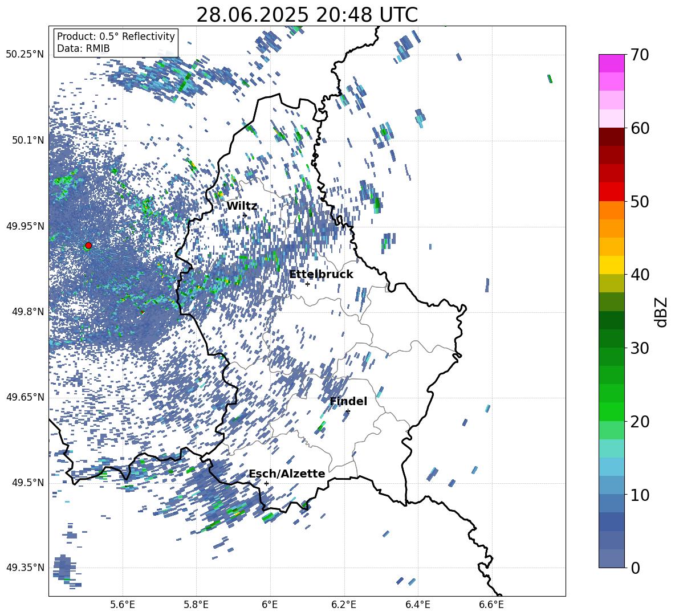
Task: Click the colorbar tick value 70
Action: tap(640, 55)
